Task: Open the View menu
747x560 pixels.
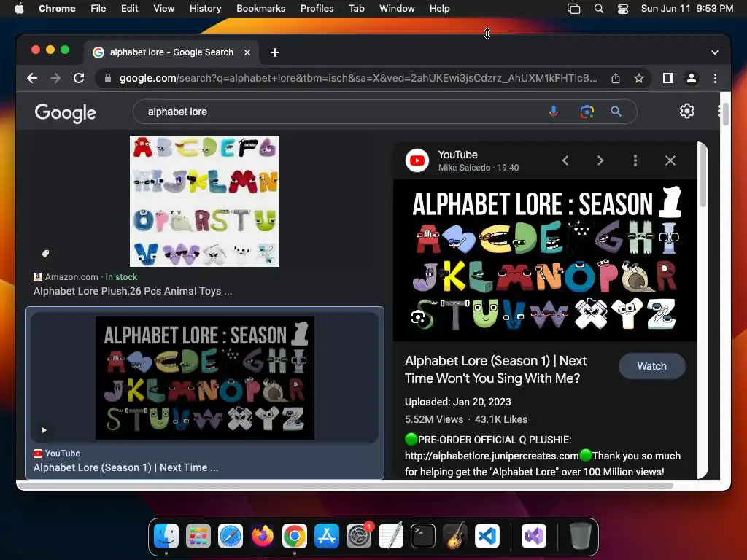Action: pos(164,8)
